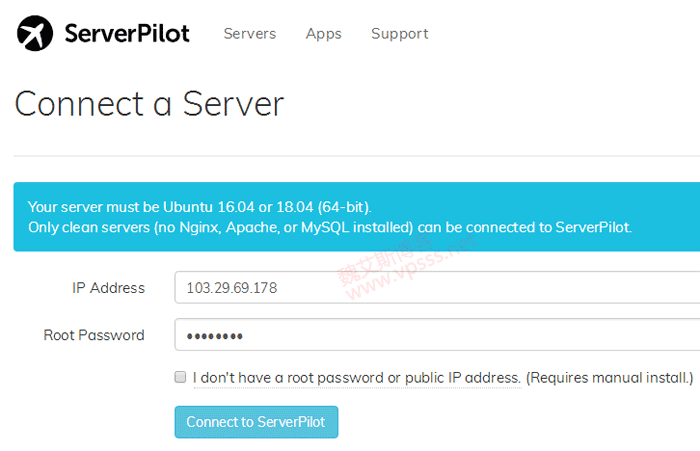Click the IP Address field label
Image resolution: width=700 pixels, height=451 pixels.
coord(108,288)
